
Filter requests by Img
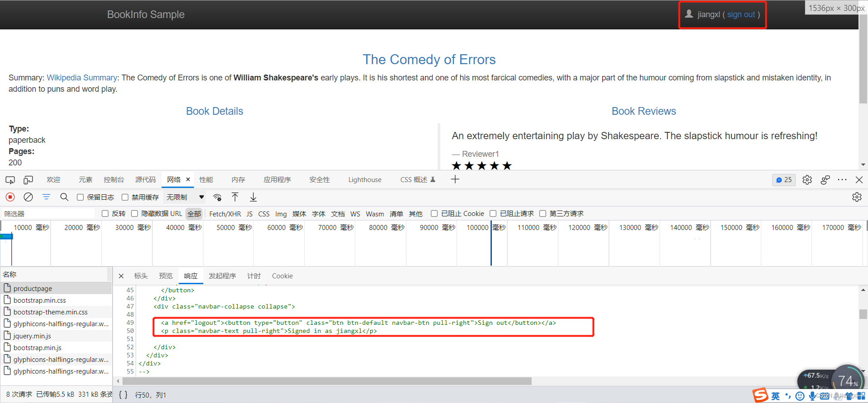click(x=281, y=214)
